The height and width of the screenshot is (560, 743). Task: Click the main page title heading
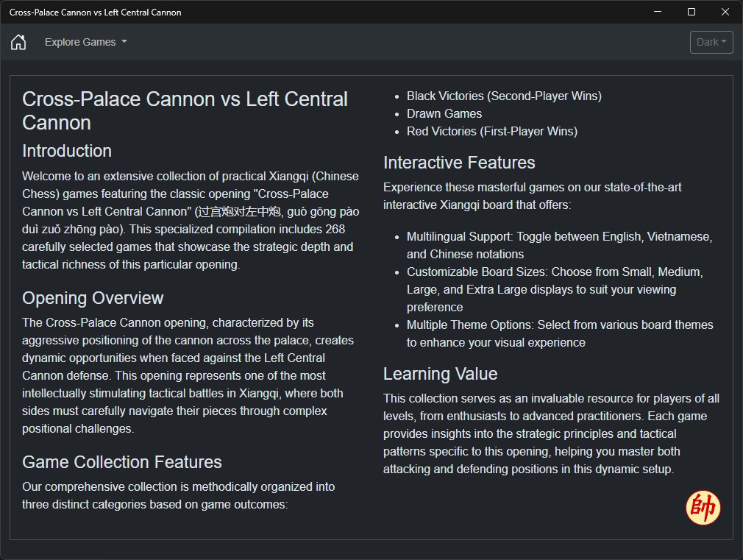click(x=185, y=110)
